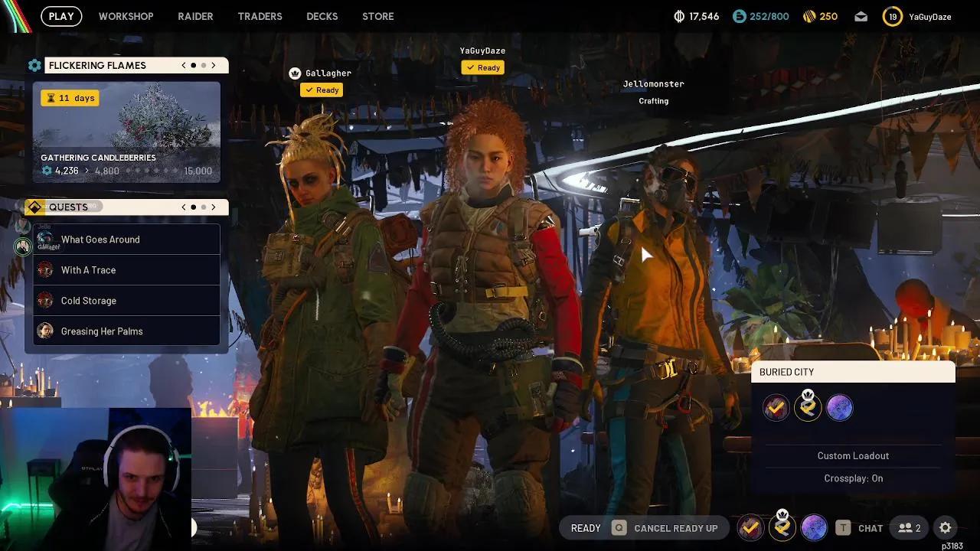Click the Gallagher party leader crown icon
The image size is (980, 551).
[x=295, y=73]
